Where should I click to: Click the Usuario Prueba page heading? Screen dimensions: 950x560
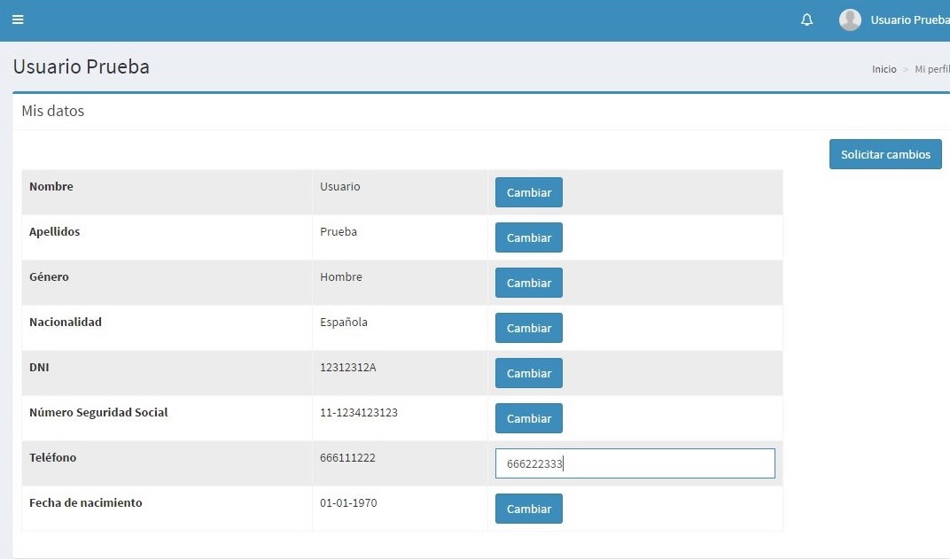coord(81,66)
